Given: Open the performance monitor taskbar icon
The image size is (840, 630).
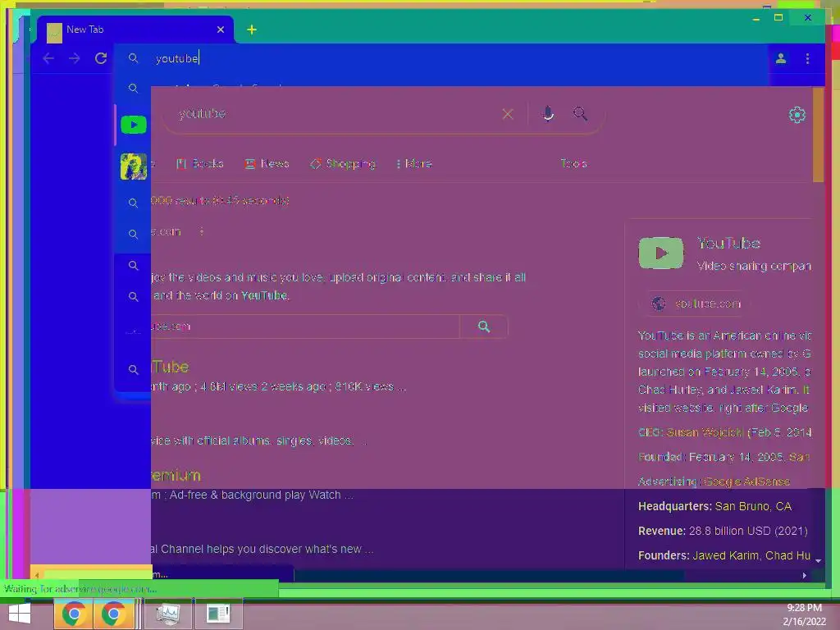Looking at the screenshot, I should click(x=167, y=614).
